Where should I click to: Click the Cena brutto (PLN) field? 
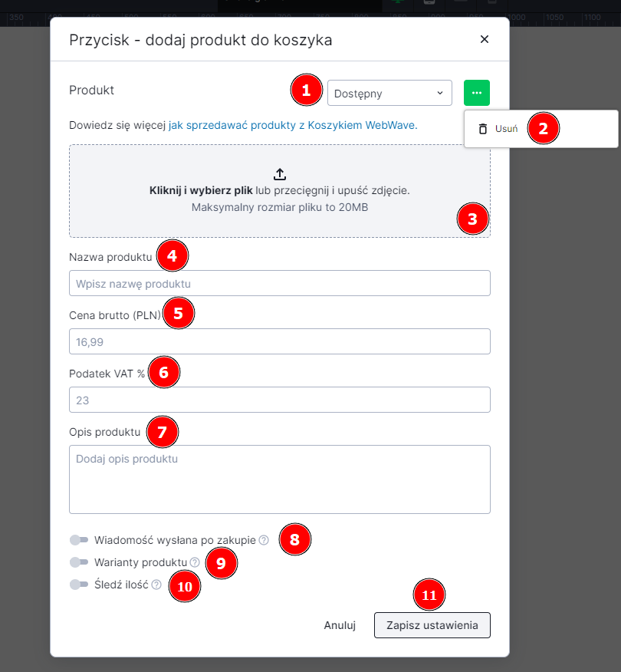[279, 341]
